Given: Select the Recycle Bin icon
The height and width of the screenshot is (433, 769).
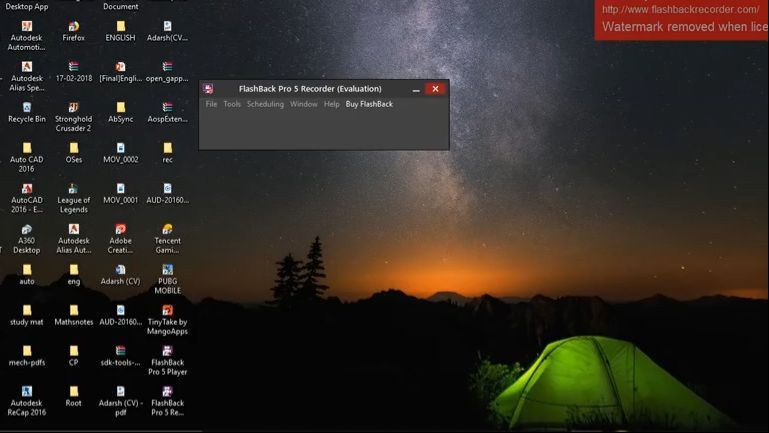Looking at the screenshot, I should (27, 108).
